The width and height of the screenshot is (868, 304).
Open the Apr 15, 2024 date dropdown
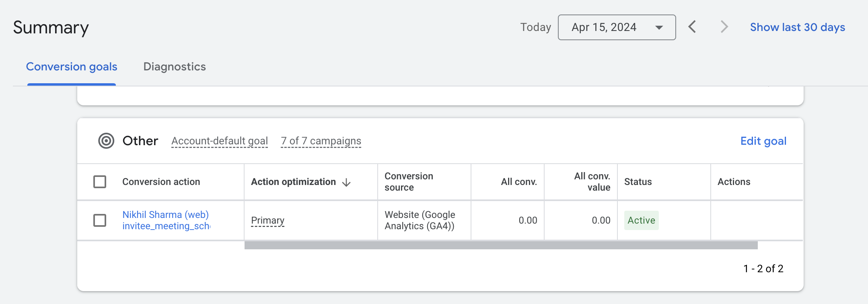click(617, 27)
